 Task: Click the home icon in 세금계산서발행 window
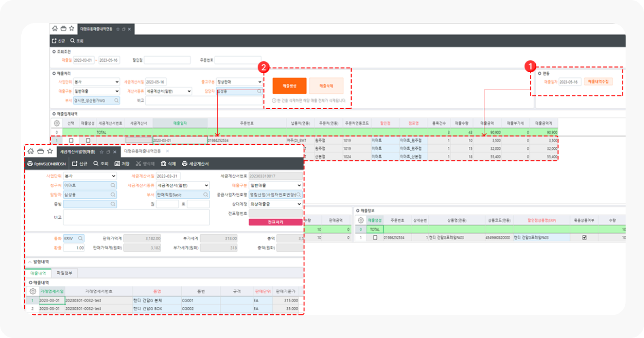tap(30, 151)
